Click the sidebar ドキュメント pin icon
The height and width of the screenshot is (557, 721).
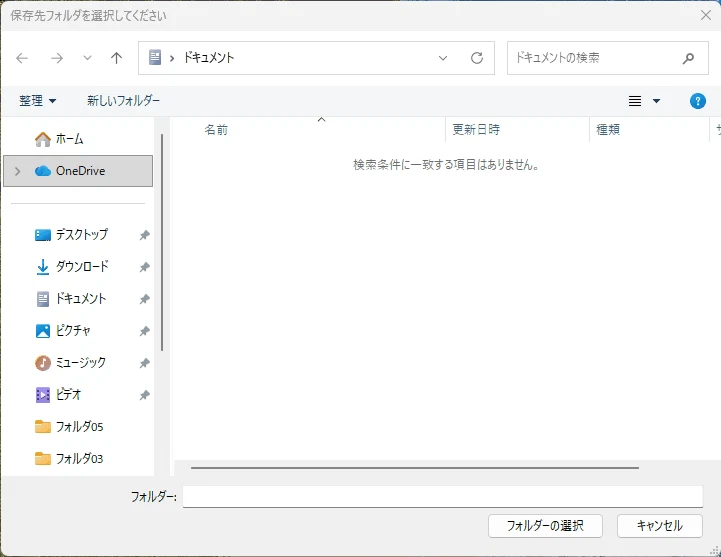tap(144, 299)
